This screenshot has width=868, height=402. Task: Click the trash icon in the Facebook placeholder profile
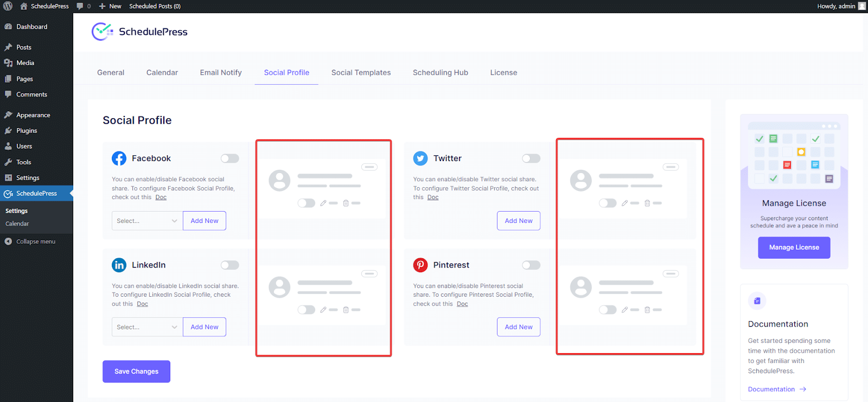pyautogui.click(x=346, y=203)
